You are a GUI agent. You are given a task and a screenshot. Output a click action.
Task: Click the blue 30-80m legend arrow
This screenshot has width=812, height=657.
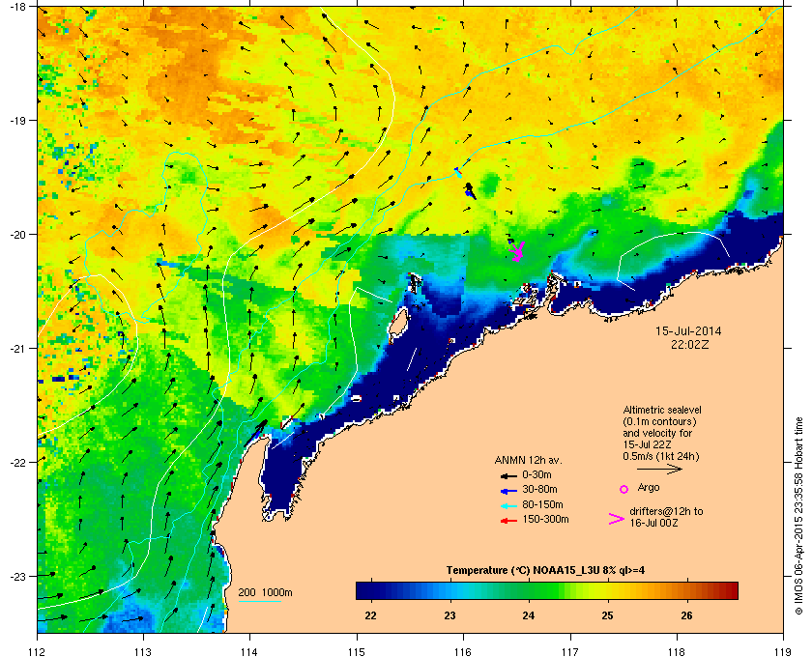(x=508, y=491)
